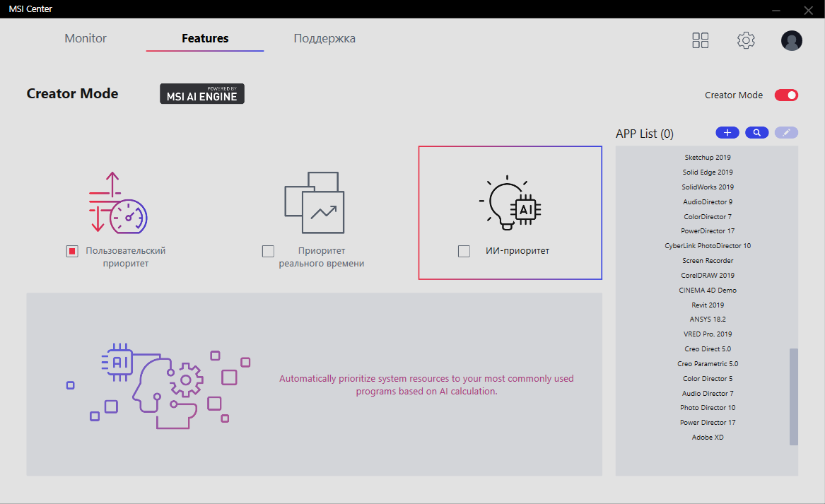Pick PowerDirector 17 in APP List
The width and height of the screenshot is (825, 504).
pyautogui.click(x=707, y=231)
